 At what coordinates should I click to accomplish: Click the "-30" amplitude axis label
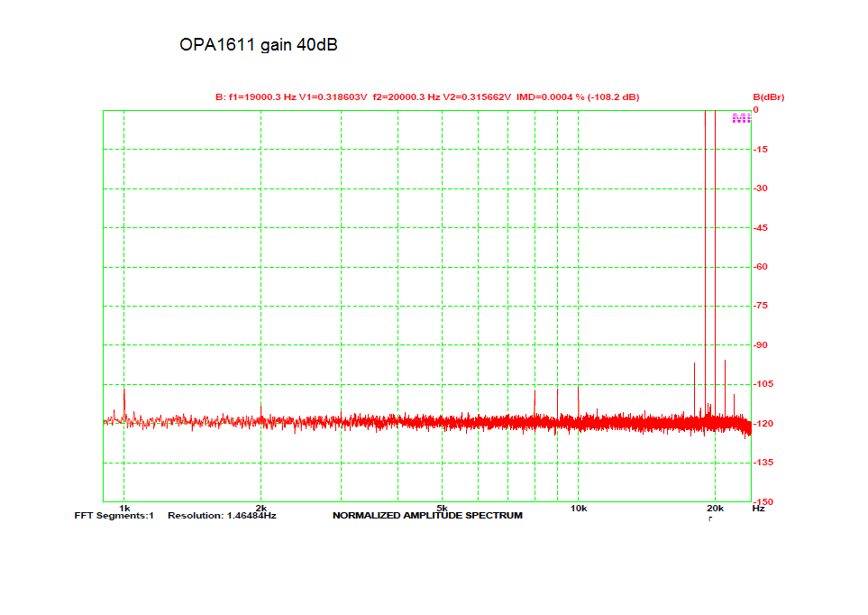[761, 188]
